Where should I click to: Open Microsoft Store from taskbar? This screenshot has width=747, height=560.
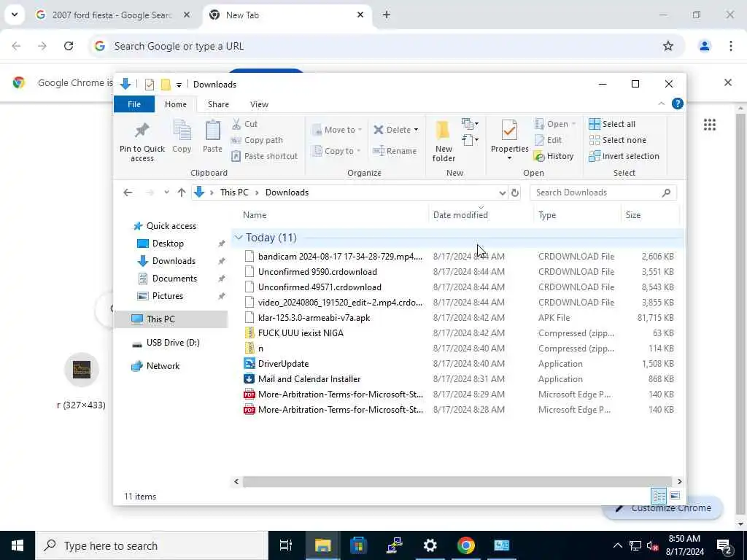[358, 545]
